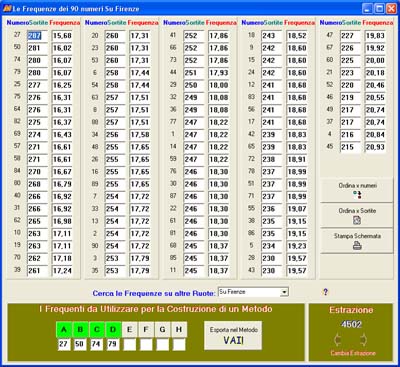The width and height of the screenshot is (400, 367).
Task: Click Frequenza value 19,07
Action: 297,209
